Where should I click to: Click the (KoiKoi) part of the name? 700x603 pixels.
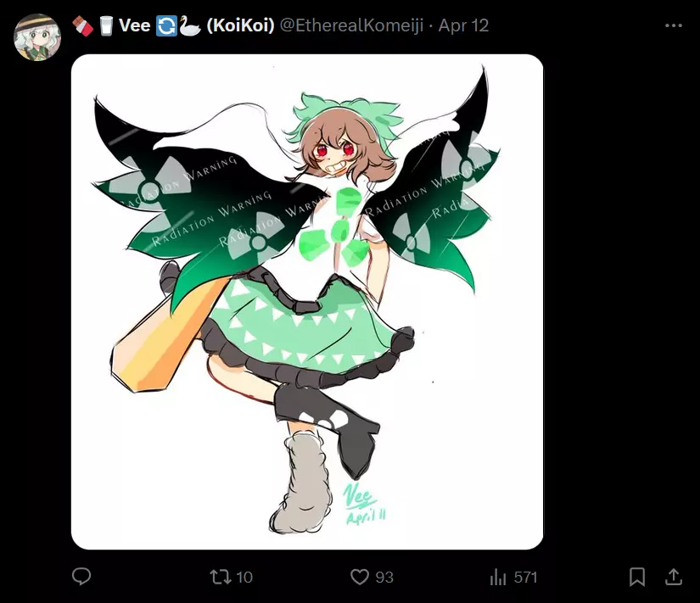click(240, 25)
